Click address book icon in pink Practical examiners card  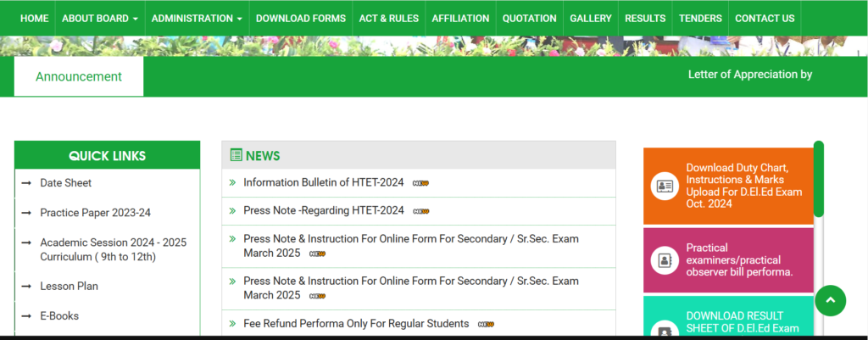(665, 259)
